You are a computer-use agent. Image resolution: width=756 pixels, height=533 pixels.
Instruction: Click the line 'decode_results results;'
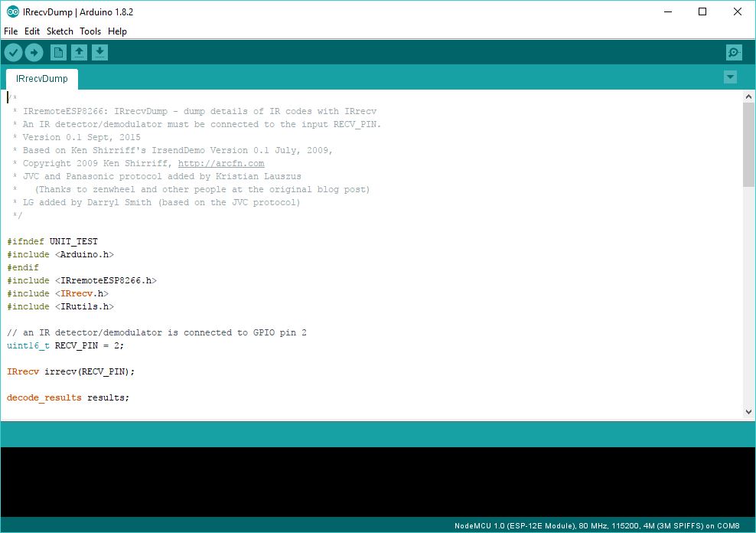68,397
